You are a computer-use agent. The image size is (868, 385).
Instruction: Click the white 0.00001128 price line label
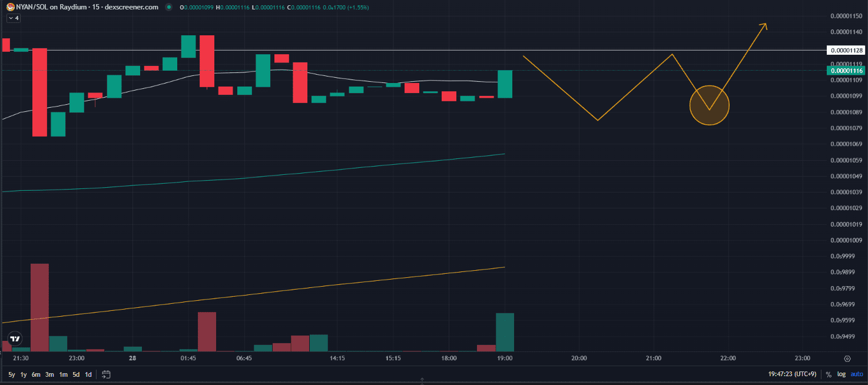[846, 51]
